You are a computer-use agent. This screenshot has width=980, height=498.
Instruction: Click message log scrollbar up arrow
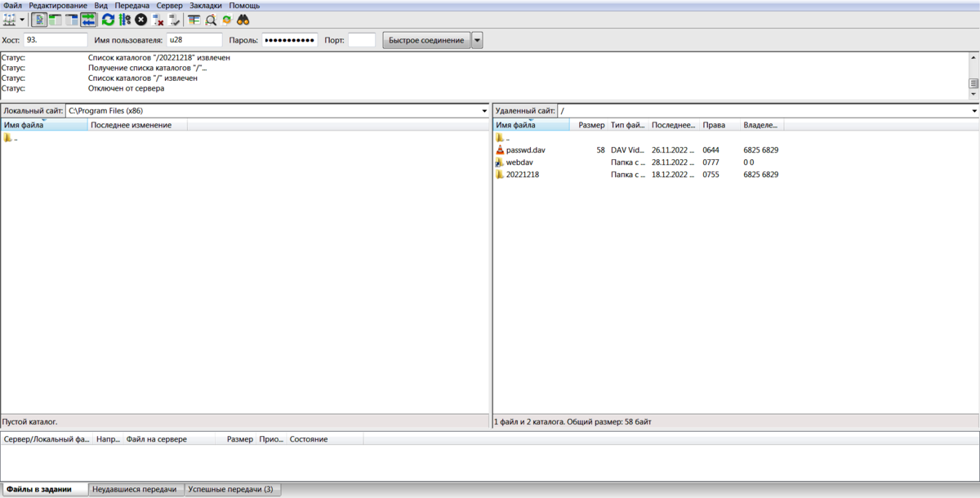973,58
